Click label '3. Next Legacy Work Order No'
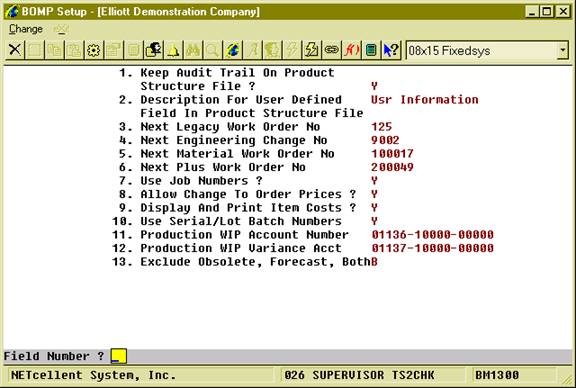 point(219,127)
